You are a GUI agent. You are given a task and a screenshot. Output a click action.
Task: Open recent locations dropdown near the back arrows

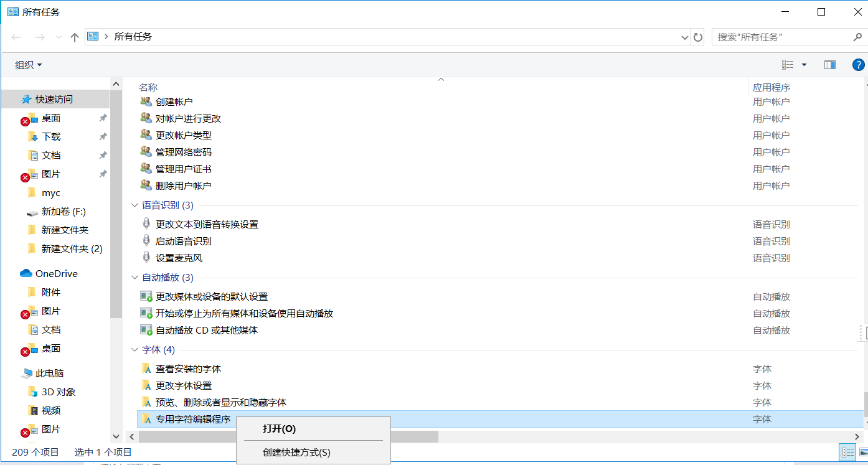point(59,37)
